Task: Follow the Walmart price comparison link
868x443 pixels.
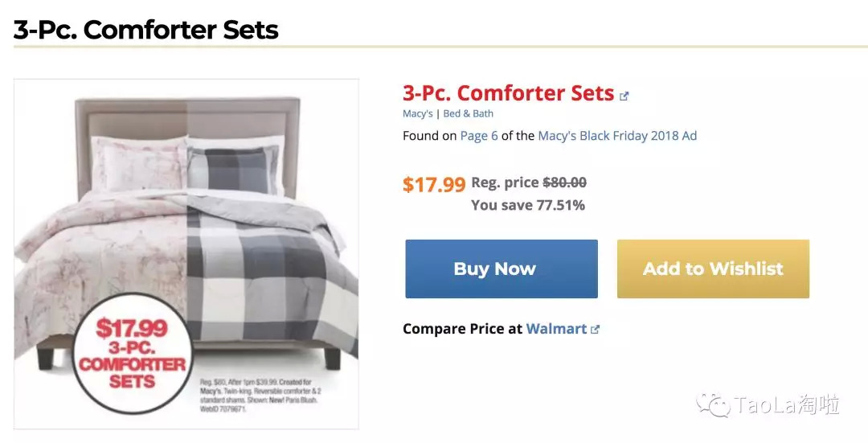Action: 556,329
